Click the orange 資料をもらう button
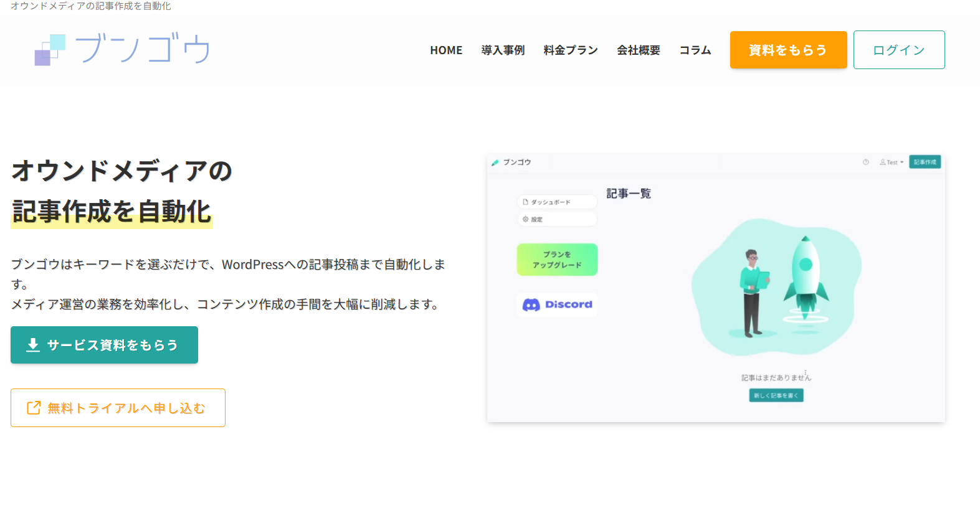This screenshot has width=980, height=508. point(789,50)
